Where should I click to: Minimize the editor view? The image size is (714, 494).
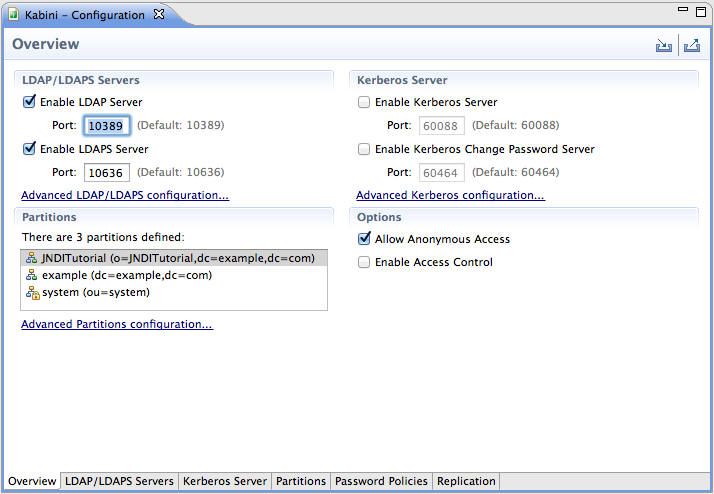[x=681, y=12]
